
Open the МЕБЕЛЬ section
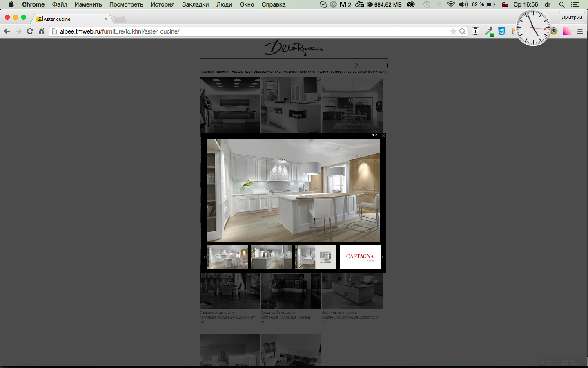237,72
